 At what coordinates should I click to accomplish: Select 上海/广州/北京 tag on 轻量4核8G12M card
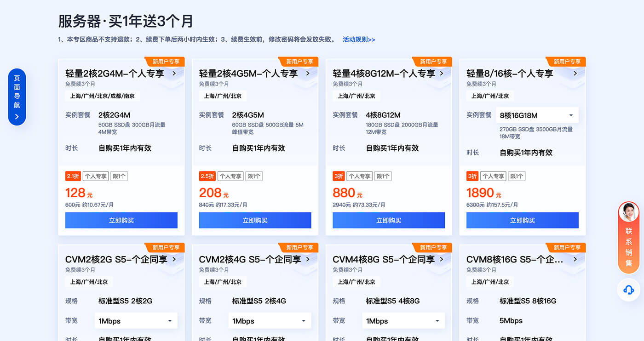[356, 96]
